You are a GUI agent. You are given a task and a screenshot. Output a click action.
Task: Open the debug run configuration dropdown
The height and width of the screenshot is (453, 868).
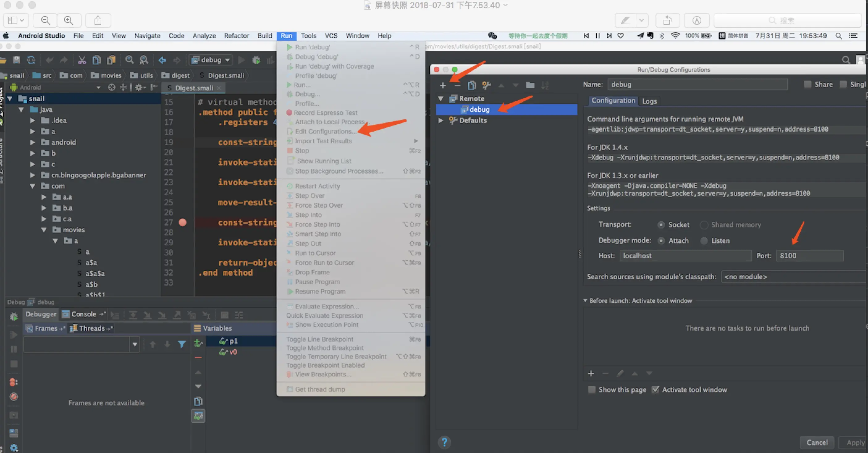pyautogui.click(x=211, y=60)
